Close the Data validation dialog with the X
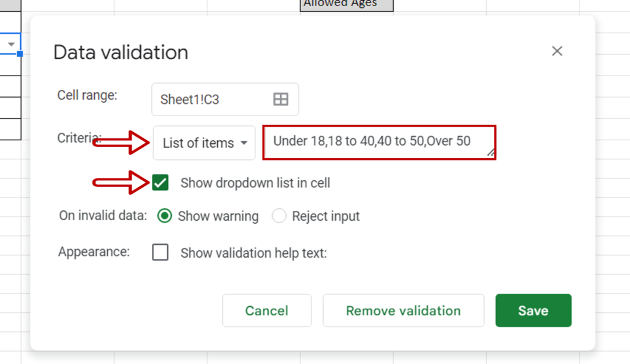 [557, 51]
